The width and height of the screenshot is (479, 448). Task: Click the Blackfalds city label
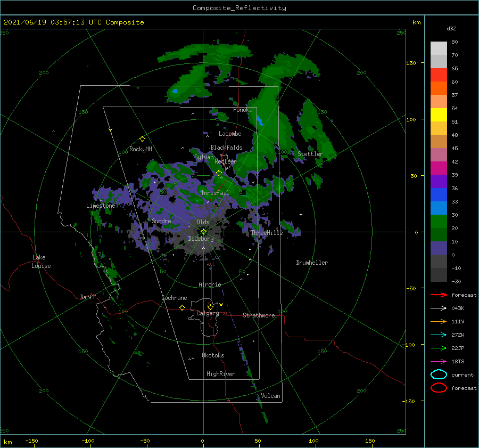(x=226, y=148)
